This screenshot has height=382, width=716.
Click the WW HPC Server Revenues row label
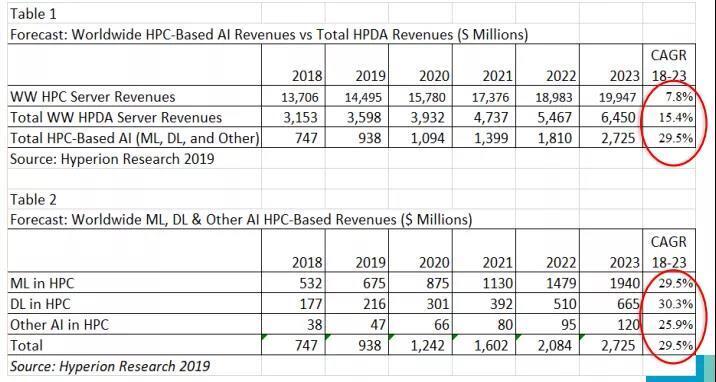[x=93, y=97]
